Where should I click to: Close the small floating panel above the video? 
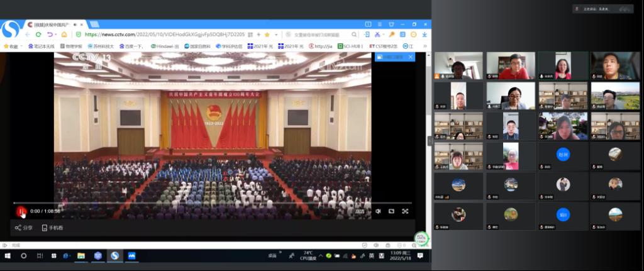[x=410, y=57]
